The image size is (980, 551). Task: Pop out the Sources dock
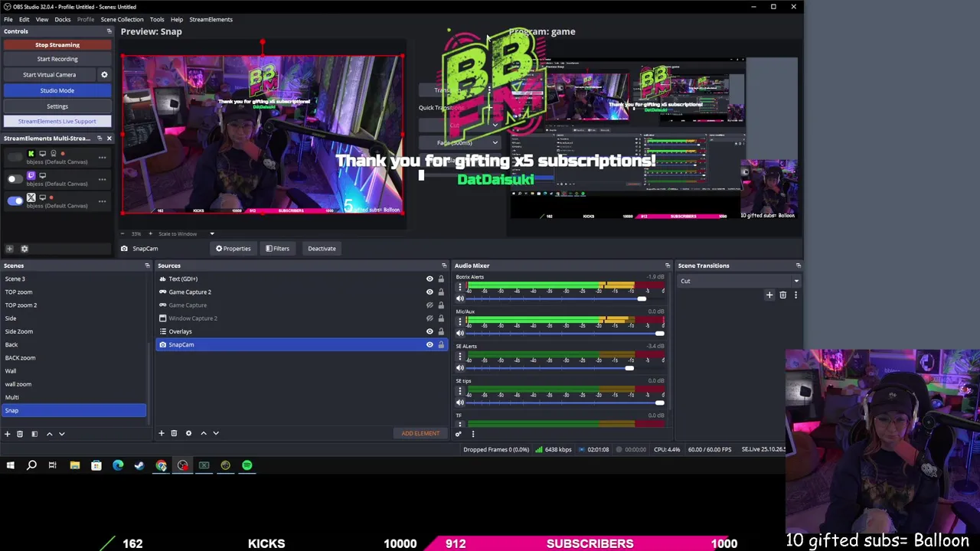click(444, 266)
